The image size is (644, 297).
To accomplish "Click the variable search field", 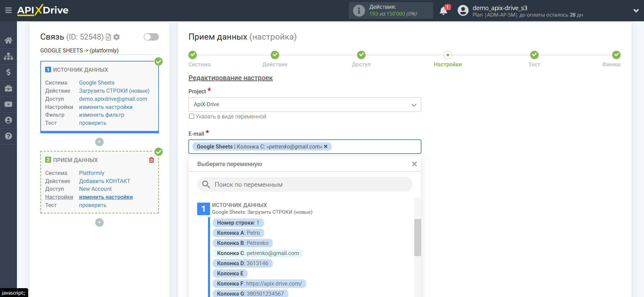I will (x=305, y=184).
